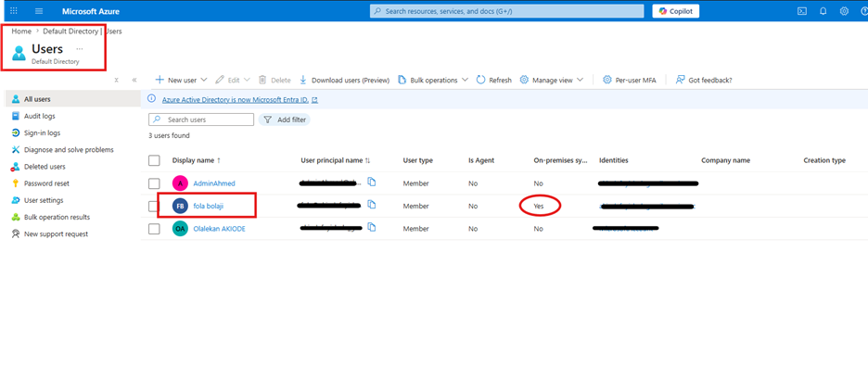The width and height of the screenshot is (868, 378).
Task: Open the Azure portal hamburger menu
Action: (x=39, y=11)
